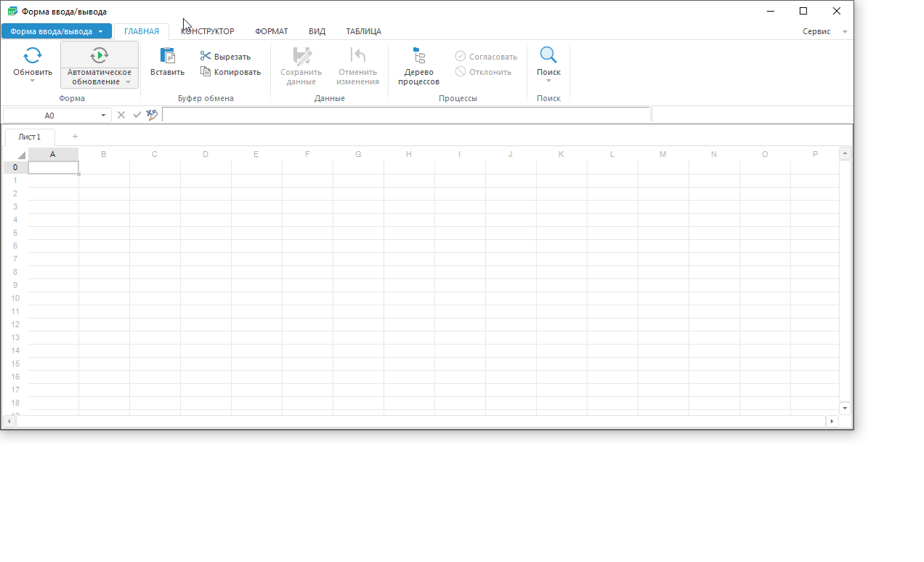
Task: Select column header B
Action: [x=104, y=154]
